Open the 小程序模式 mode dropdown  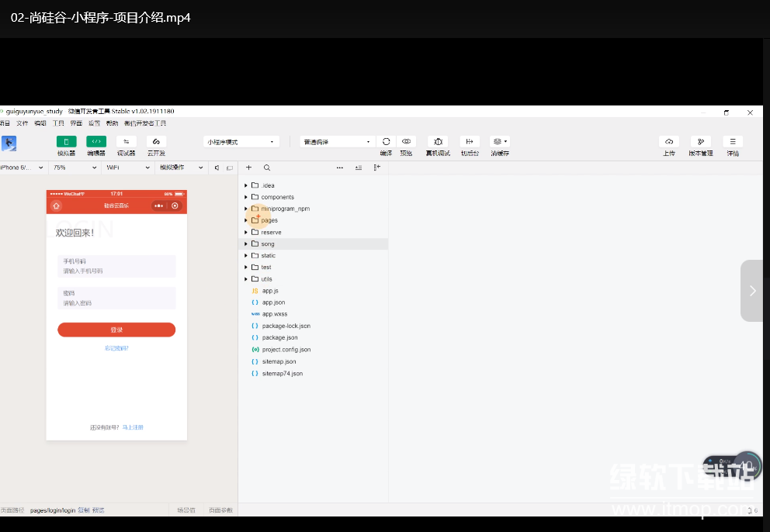click(241, 142)
